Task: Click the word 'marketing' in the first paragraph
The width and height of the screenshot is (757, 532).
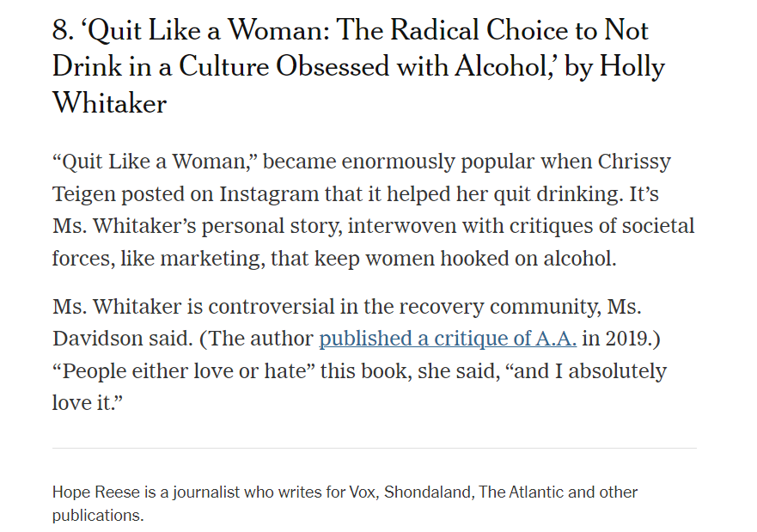Action: tap(212, 259)
